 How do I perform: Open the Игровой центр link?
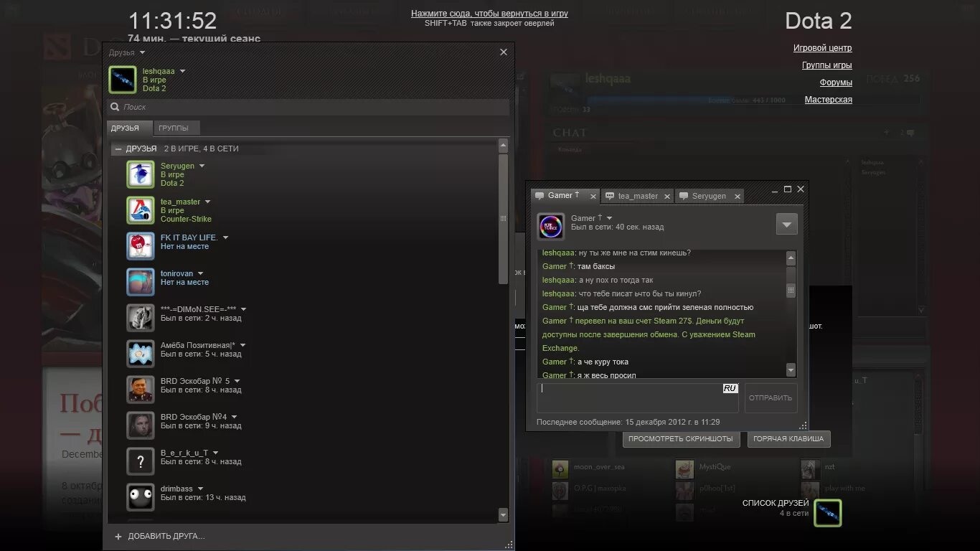[x=822, y=48]
